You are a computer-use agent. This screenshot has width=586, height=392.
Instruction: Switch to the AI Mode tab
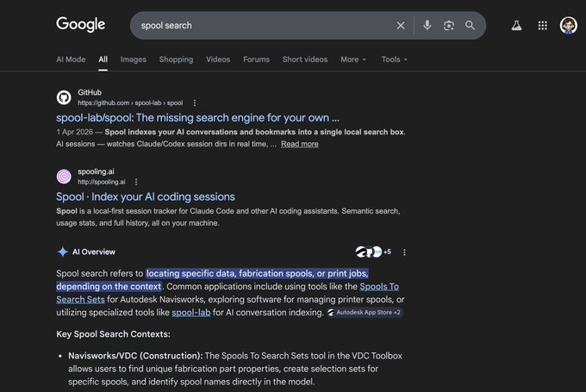pos(71,59)
